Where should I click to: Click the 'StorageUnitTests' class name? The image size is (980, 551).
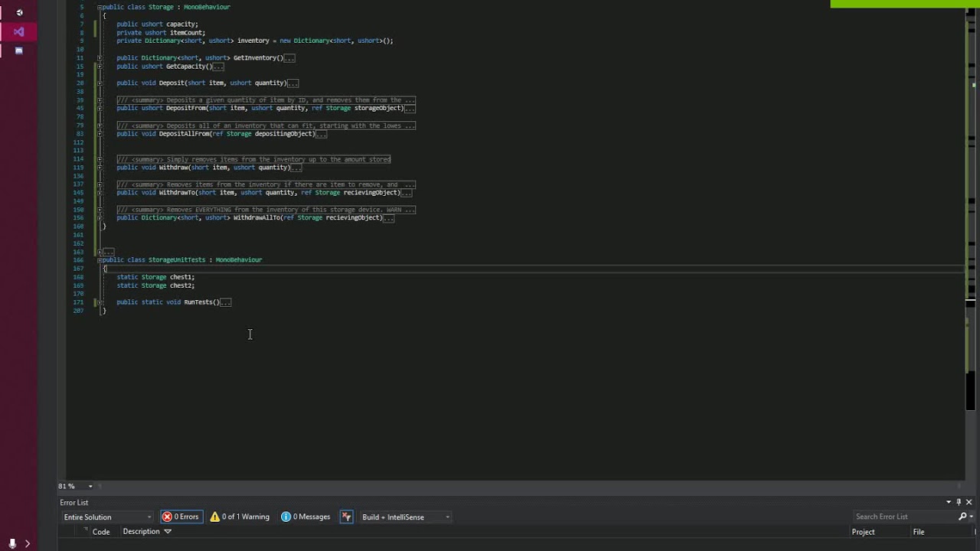click(x=177, y=260)
